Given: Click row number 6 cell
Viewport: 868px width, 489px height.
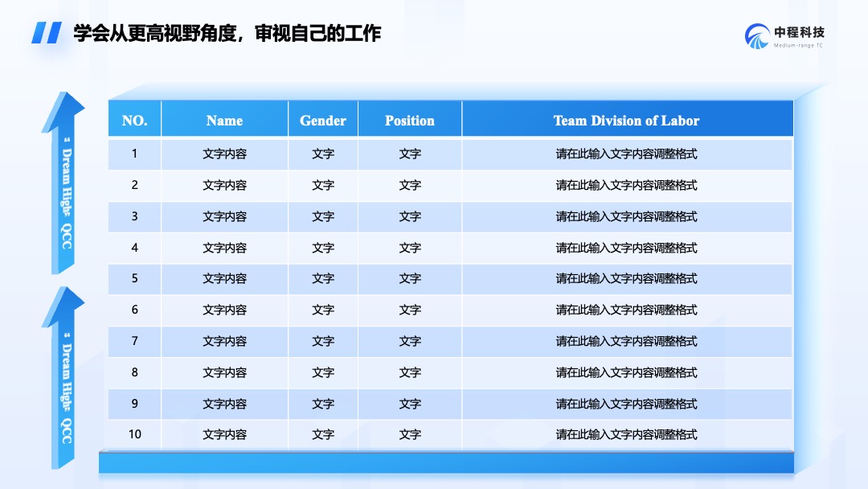Looking at the screenshot, I should [x=134, y=310].
